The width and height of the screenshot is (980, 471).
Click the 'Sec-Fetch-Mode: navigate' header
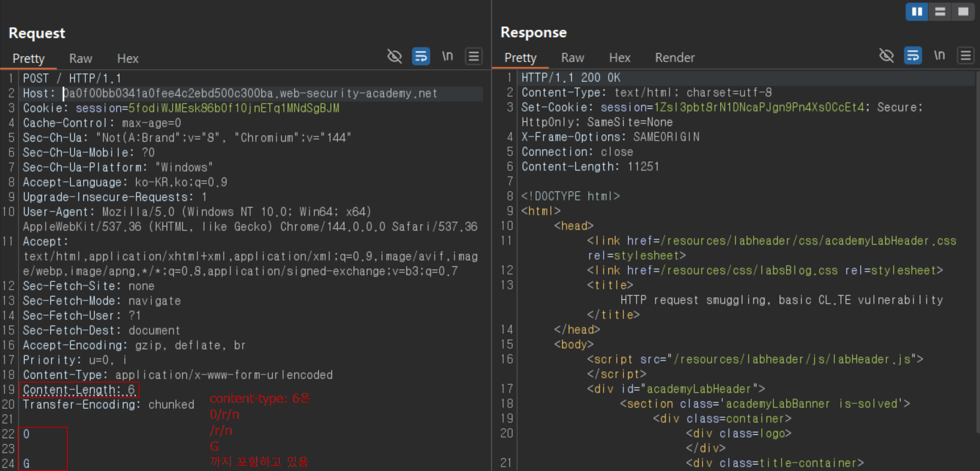pyautogui.click(x=102, y=301)
